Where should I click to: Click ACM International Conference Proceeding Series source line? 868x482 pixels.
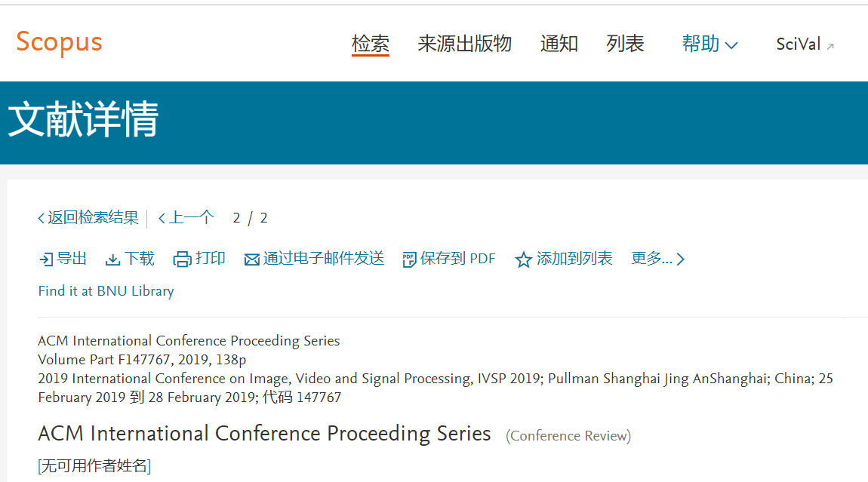(189, 340)
